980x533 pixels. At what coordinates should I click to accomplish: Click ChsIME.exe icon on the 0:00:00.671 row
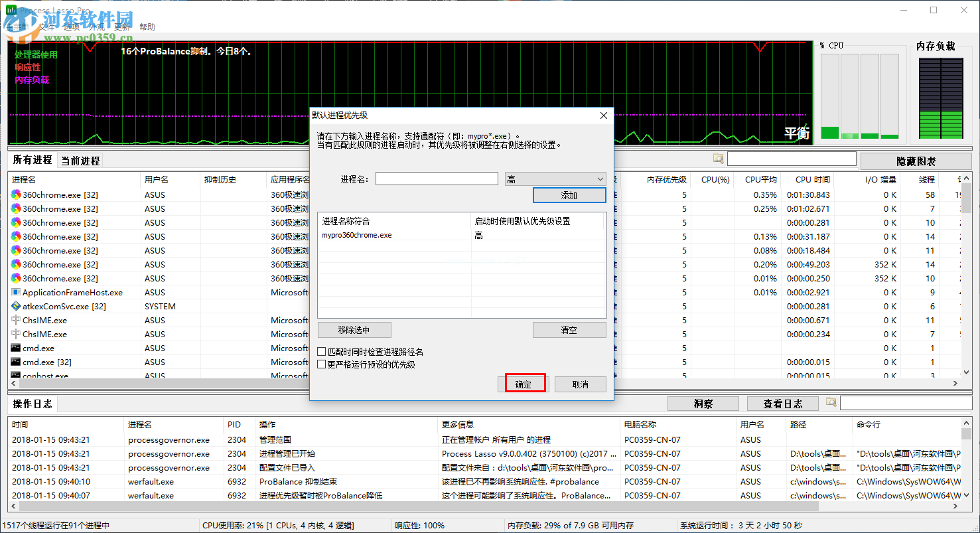click(16, 320)
